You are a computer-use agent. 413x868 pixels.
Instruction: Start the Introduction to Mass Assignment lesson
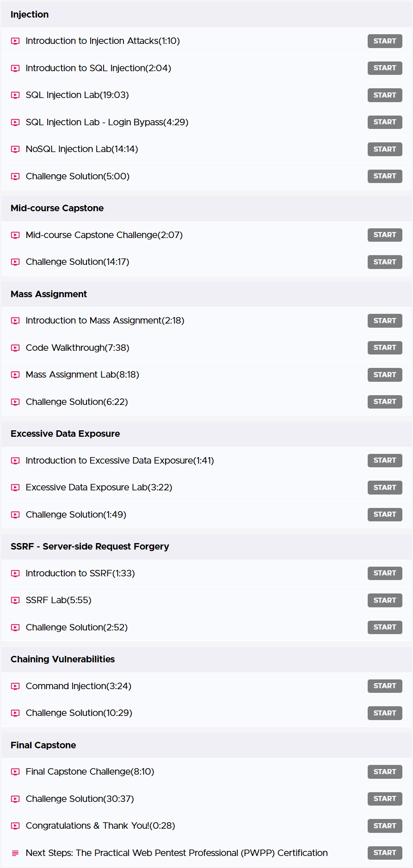(385, 321)
